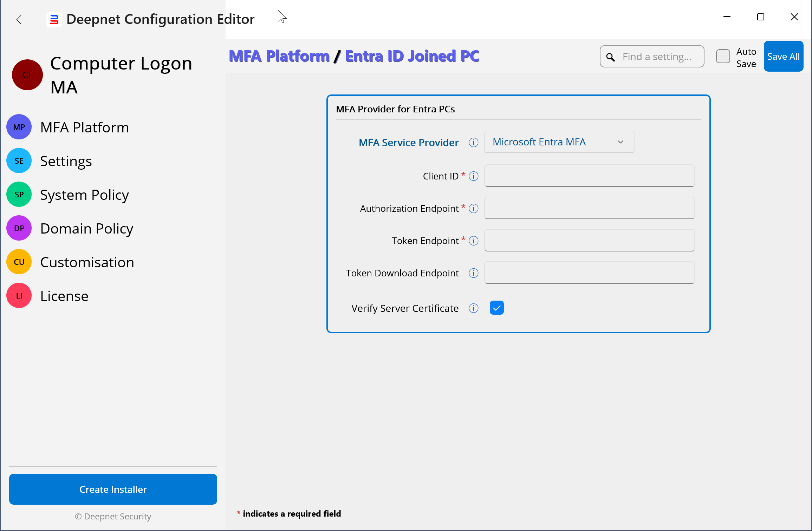The image size is (812, 531).
Task: Click into the Client ID field
Action: tap(589, 176)
